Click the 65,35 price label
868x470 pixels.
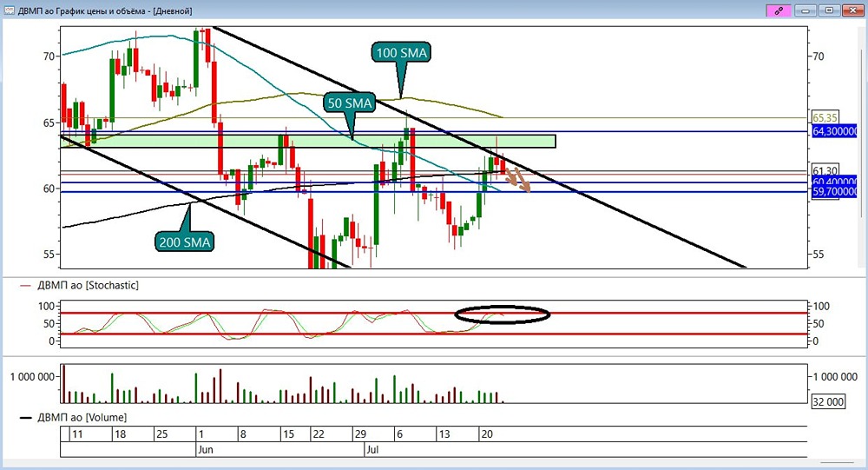click(x=825, y=117)
